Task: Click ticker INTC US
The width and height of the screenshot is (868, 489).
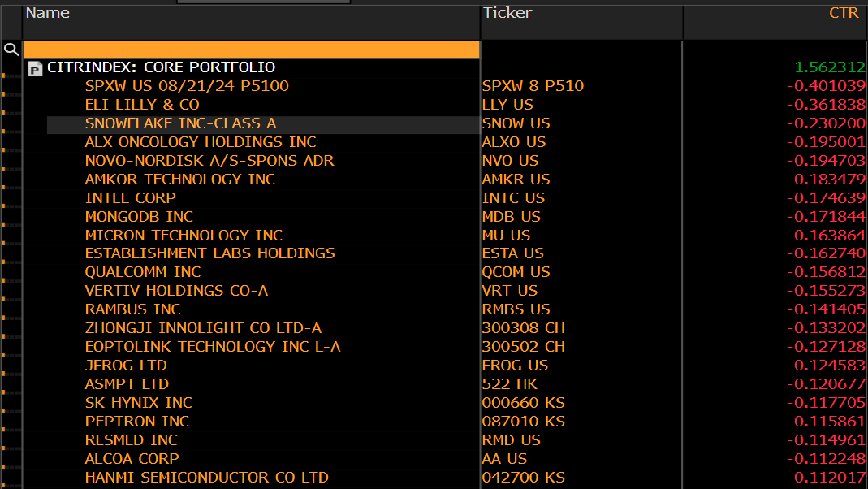Action: tap(513, 197)
